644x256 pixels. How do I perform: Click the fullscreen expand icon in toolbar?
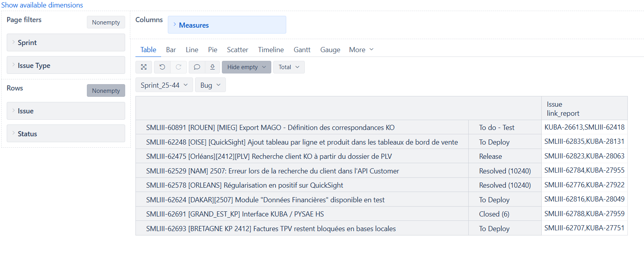click(x=144, y=67)
